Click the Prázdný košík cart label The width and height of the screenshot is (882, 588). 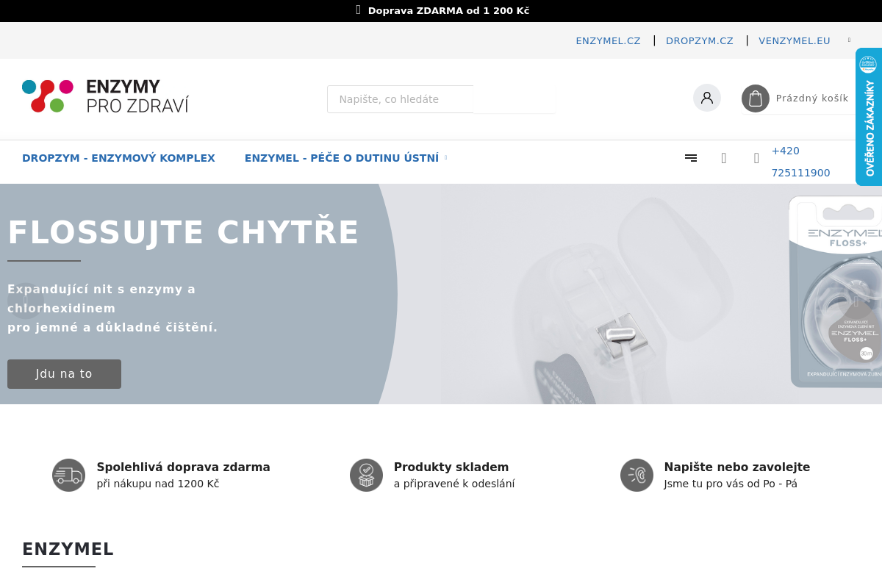812,98
